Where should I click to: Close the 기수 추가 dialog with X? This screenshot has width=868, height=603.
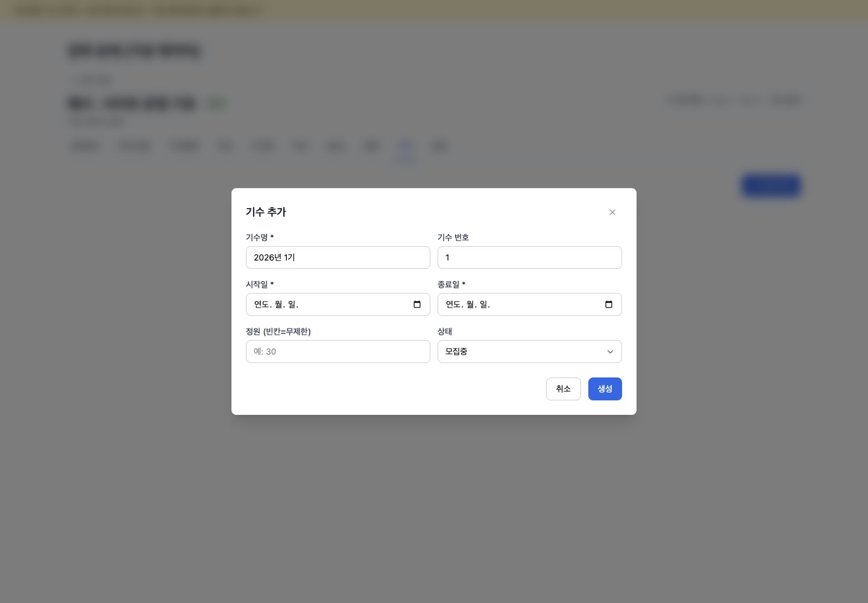coord(612,212)
